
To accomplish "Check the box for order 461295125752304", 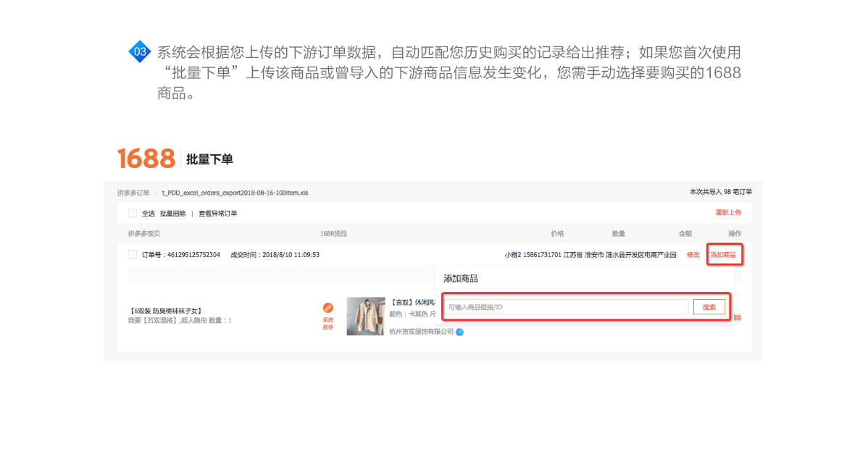I will pos(133,255).
